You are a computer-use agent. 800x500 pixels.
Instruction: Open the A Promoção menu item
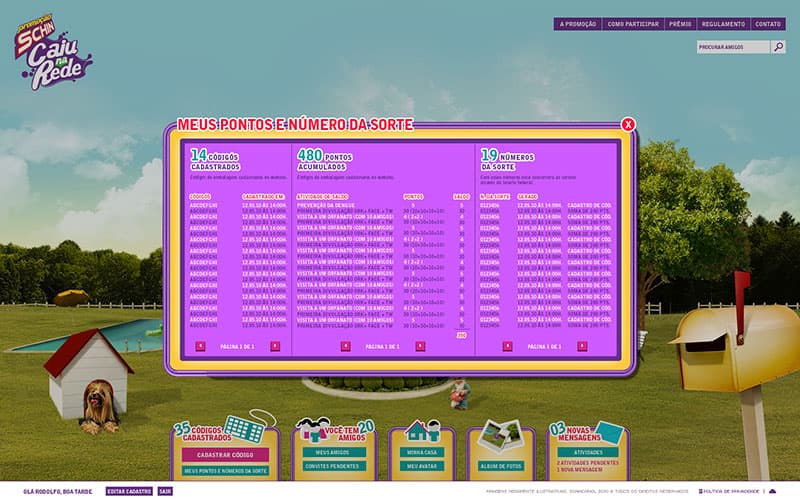pyautogui.click(x=578, y=24)
